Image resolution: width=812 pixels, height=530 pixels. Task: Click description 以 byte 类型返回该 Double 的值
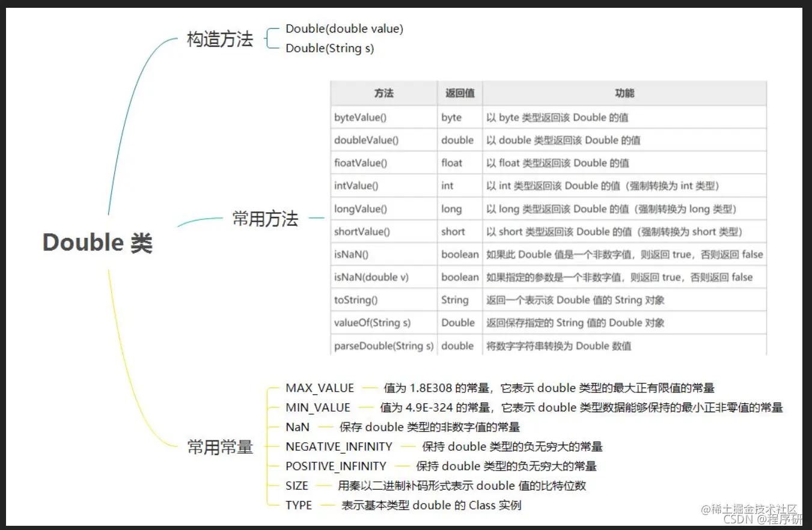pos(557,117)
